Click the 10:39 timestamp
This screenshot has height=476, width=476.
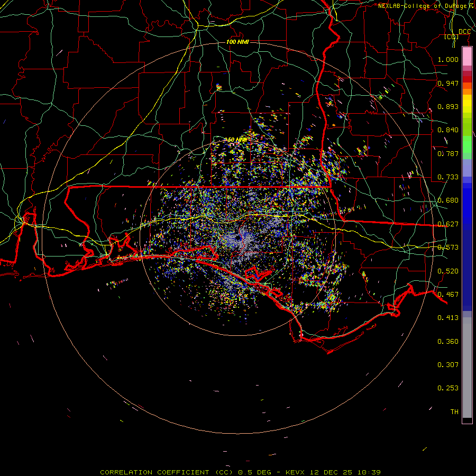pos(369,472)
